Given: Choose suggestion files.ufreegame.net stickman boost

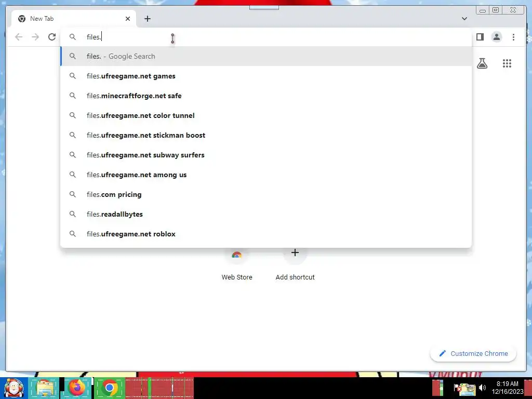Looking at the screenshot, I should (266, 135).
